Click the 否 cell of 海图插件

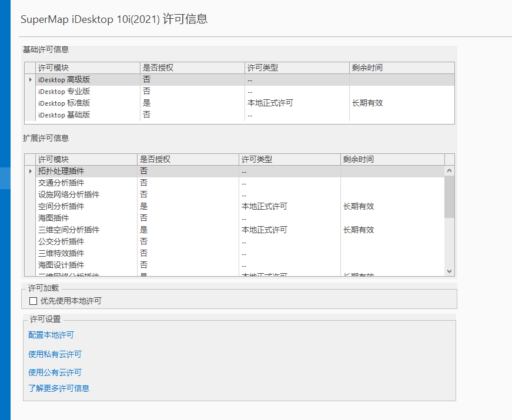(x=188, y=219)
